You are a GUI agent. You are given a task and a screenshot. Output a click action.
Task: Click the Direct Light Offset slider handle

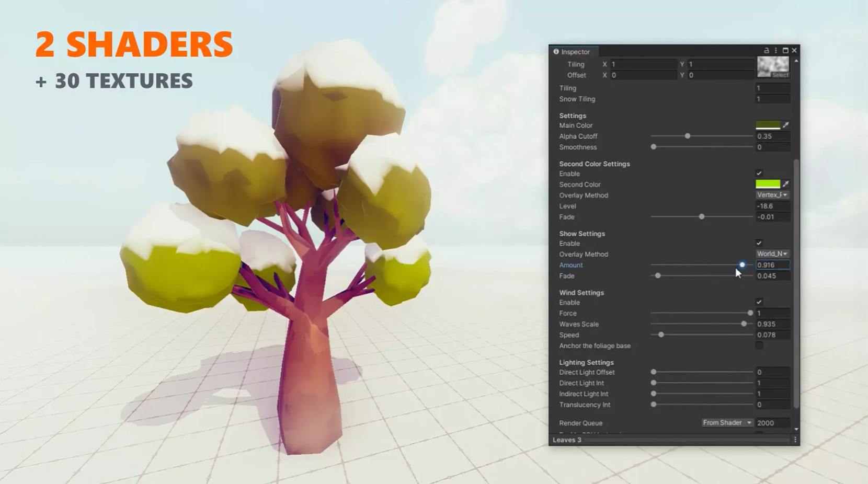654,372
